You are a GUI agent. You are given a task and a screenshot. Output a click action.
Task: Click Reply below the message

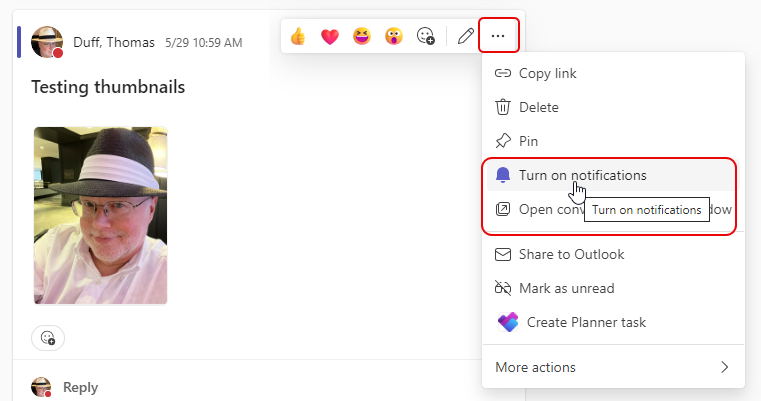pyautogui.click(x=80, y=387)
